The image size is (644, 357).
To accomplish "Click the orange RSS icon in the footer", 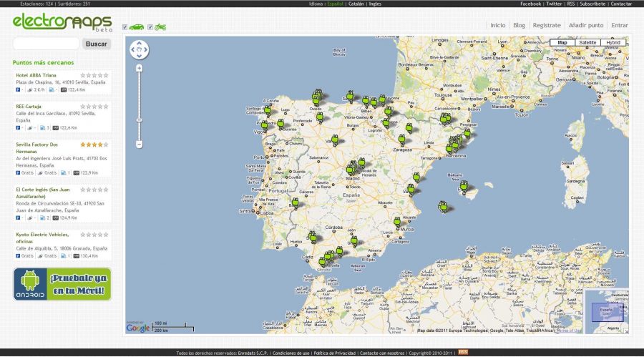I will pos(463,352).
